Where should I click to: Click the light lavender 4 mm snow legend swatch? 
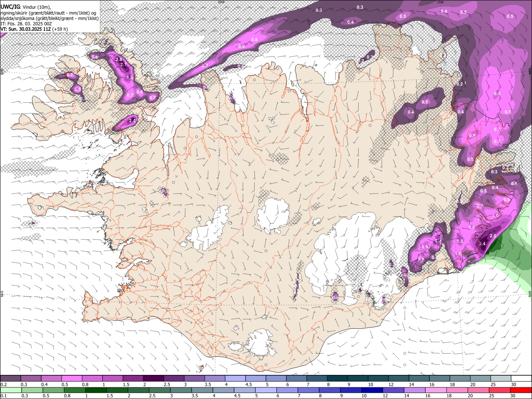click(235, 379)
